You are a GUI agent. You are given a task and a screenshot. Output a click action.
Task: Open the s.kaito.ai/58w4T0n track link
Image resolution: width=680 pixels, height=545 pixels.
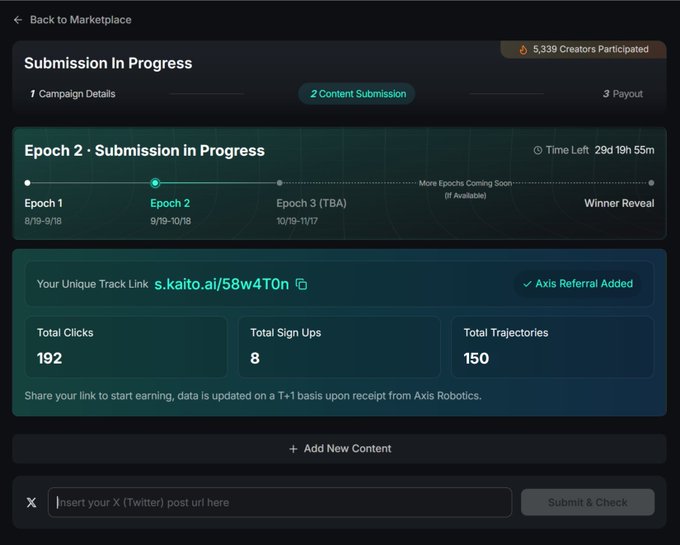click(222, 284)
